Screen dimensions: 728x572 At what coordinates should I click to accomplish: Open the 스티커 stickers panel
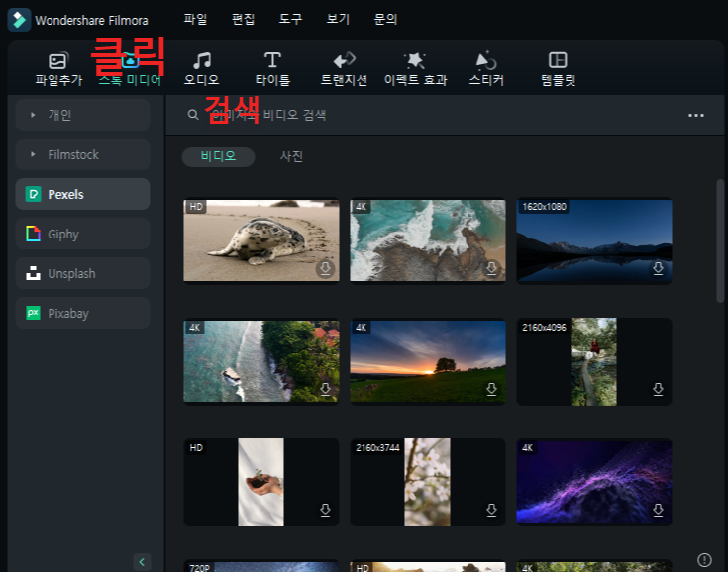486,69
